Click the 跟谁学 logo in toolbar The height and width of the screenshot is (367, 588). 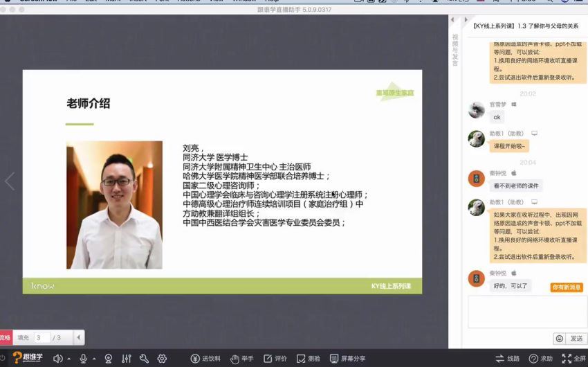pyautogui.click(x=28, y=357)
